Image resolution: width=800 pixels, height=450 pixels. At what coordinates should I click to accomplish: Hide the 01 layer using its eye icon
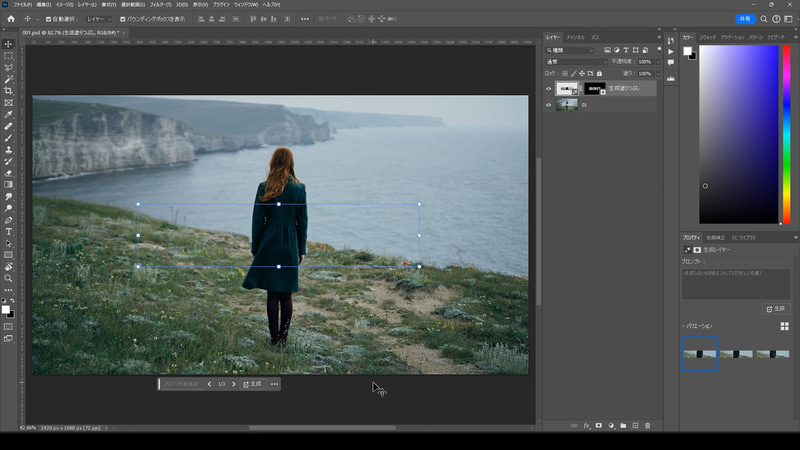[549, 104]
